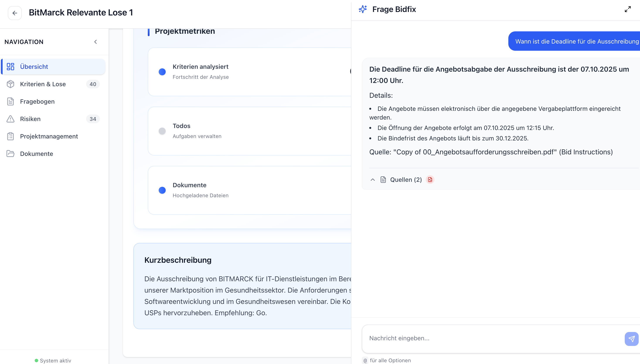Click the Risiken warning triangle icon

point(10,119)
